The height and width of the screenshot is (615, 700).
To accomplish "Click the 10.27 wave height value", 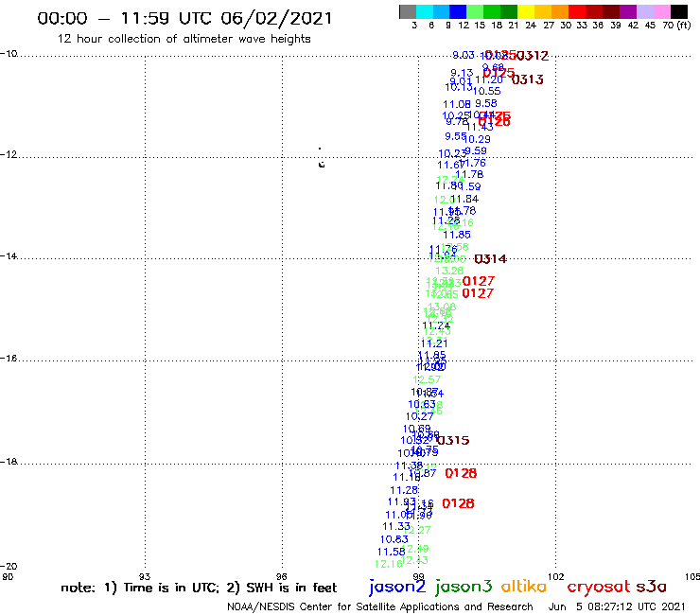I will 420,416.
